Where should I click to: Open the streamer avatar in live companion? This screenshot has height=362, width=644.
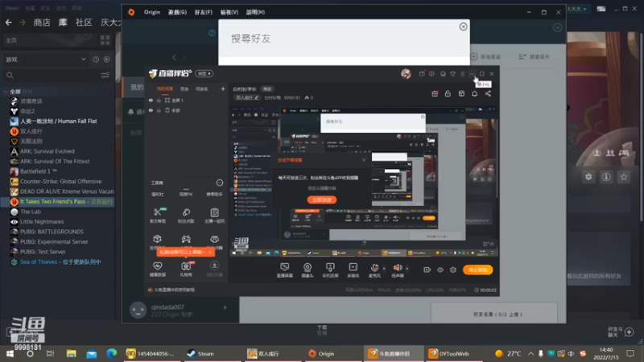tap(406, 73)
